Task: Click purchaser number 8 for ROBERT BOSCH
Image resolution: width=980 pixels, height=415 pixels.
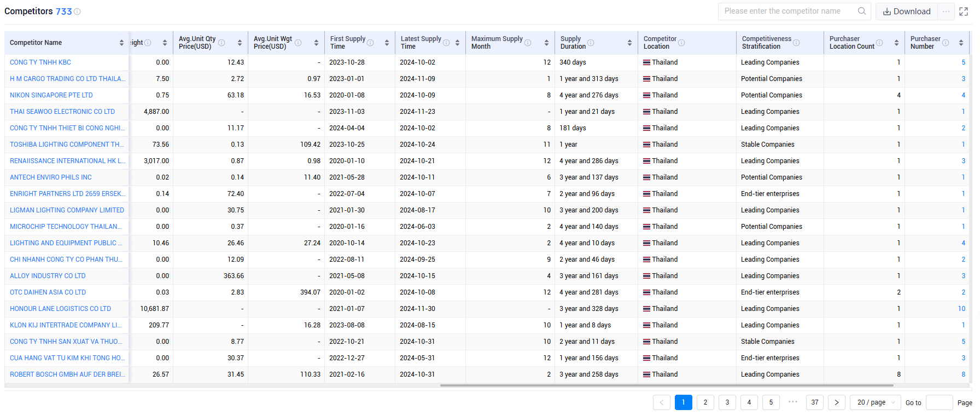Action: (x=964, y=374)
